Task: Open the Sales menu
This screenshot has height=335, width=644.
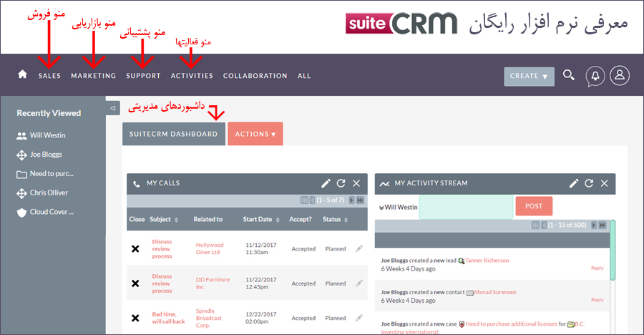Action: (49, 76)
